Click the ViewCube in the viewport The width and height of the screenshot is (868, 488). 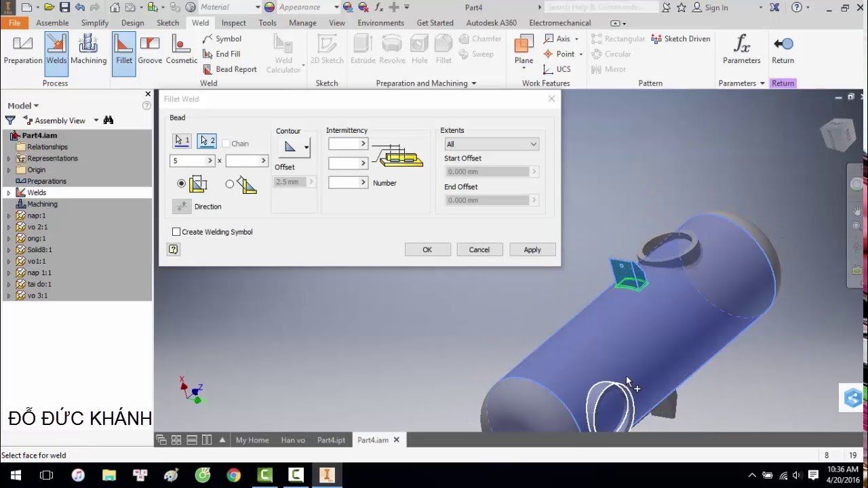[x=837, y=135]
